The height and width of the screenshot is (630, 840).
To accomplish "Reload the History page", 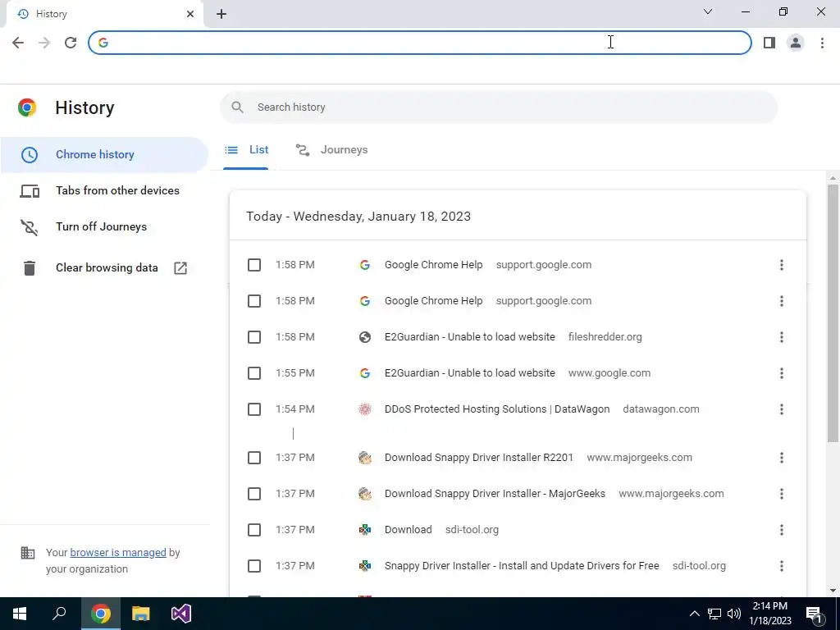I will (x=71, y=43).
